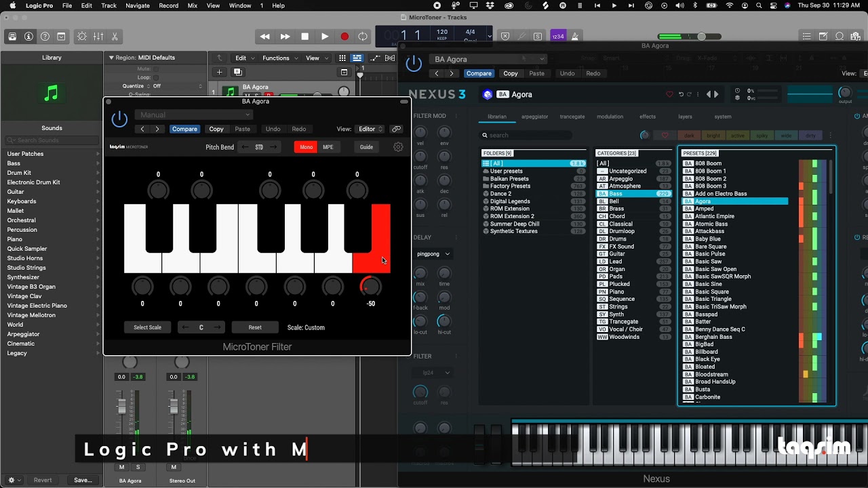Open the pingpong delay type dropdown
Screen dimensions: 868x488
pyautogui.click(x=433, y=254)
